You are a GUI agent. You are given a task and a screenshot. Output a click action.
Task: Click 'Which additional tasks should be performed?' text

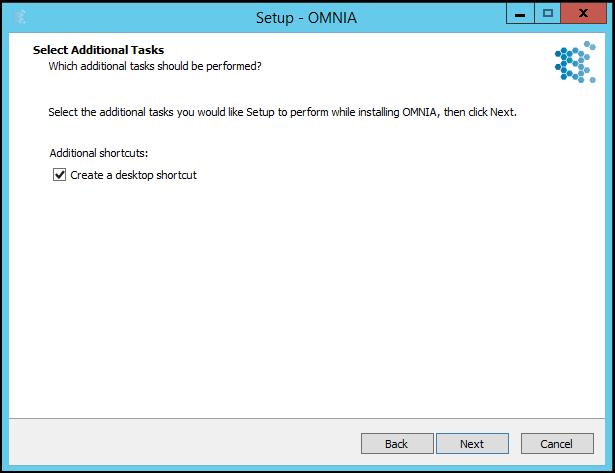tap(155, 66)
